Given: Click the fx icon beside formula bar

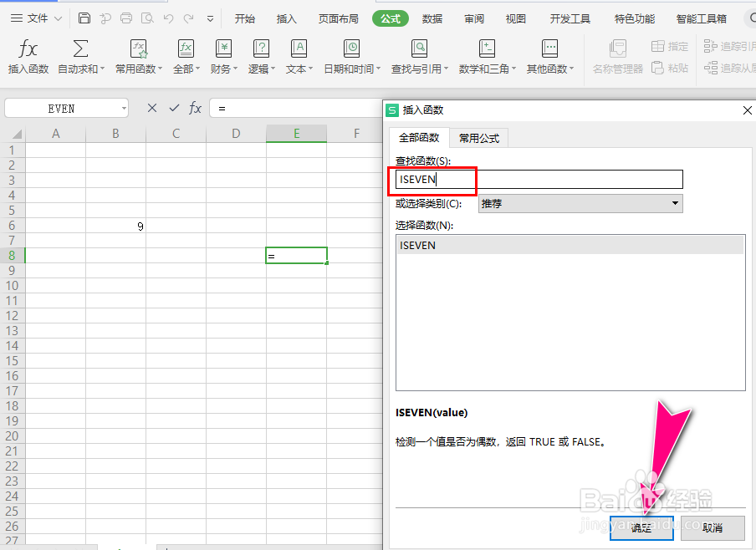Looking at the screenshot, I should coord(195,108).
